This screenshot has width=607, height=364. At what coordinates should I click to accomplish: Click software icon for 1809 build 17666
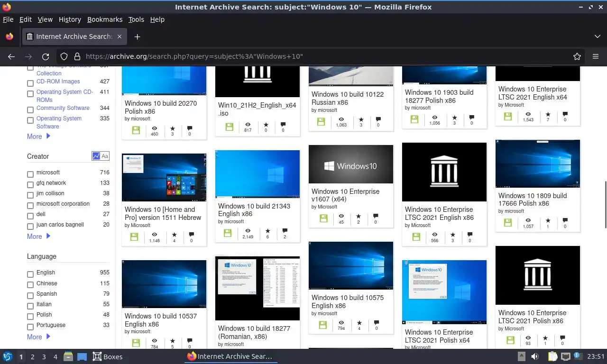point(508,223)
